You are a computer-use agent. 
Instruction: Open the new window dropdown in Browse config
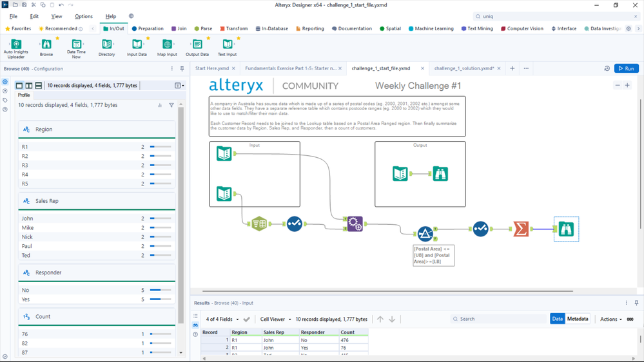pos(179,86)
